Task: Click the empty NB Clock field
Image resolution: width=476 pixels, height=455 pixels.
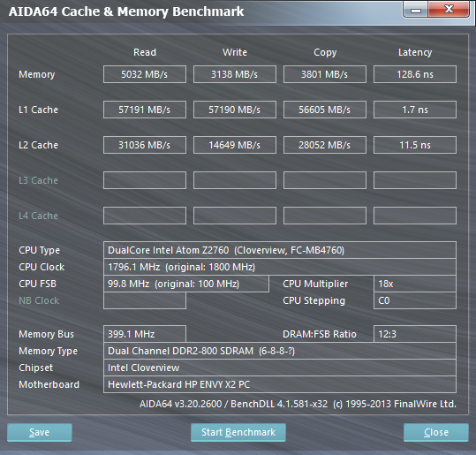Action: click(145, 300)
